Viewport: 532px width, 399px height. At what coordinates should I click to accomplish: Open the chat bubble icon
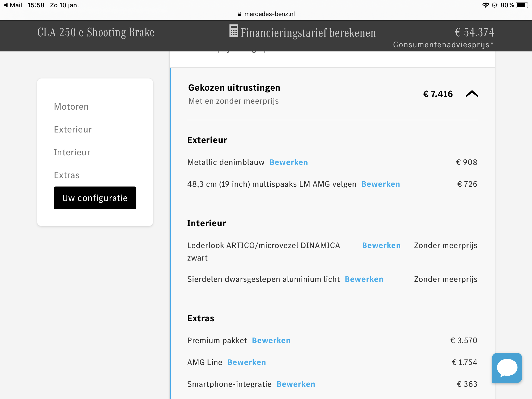tap(507, 368)
